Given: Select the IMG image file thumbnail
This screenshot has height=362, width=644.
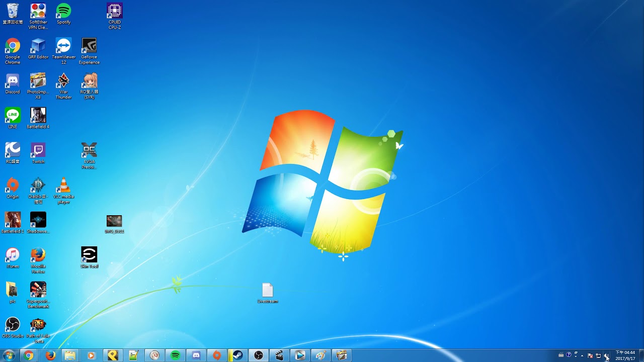Looking at the screenshot, I should point(114,224).
